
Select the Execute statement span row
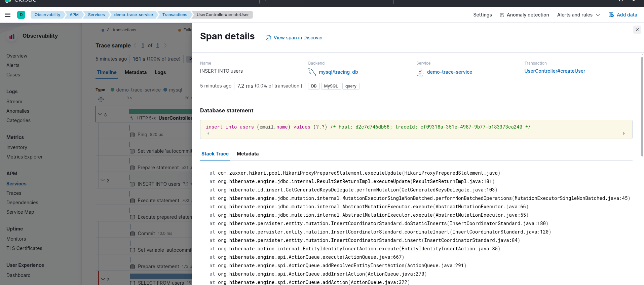pos(146,197)
